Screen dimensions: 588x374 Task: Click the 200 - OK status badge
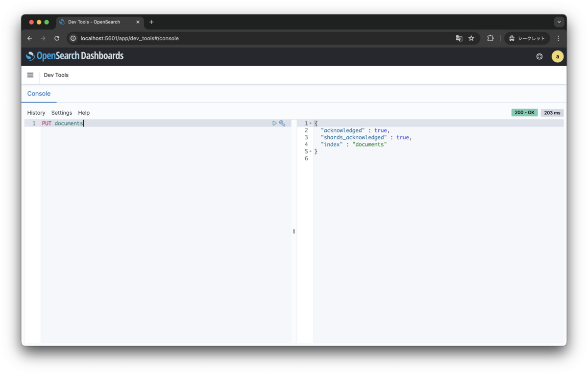coord(524,113)
